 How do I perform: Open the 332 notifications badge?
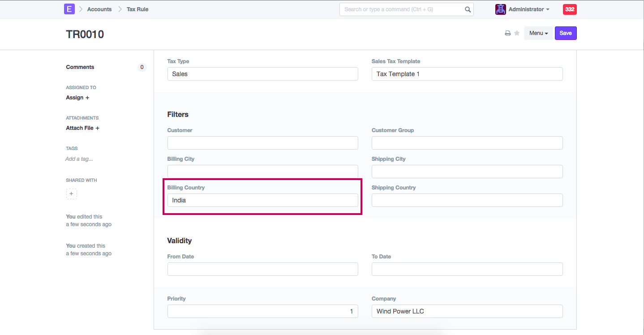coord(570,9)
